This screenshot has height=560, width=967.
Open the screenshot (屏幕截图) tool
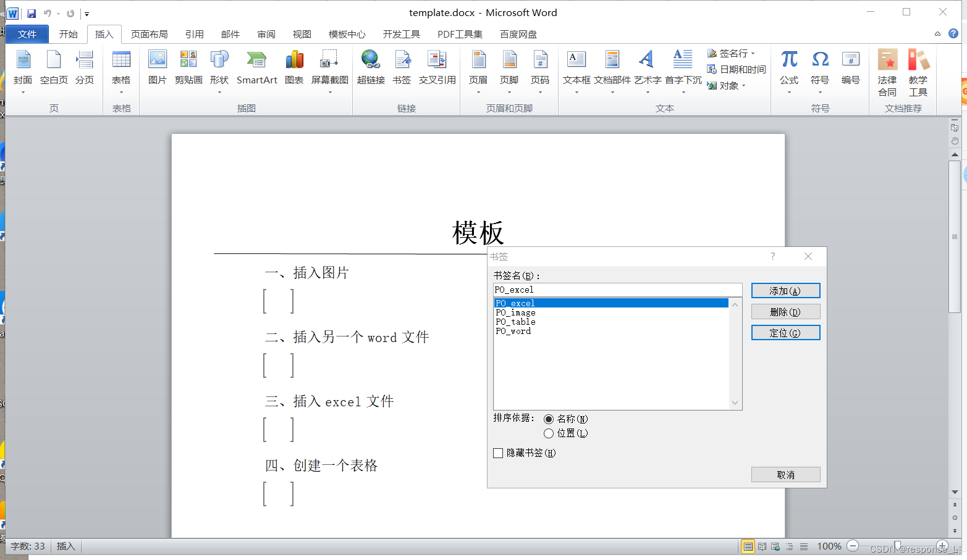330,71
